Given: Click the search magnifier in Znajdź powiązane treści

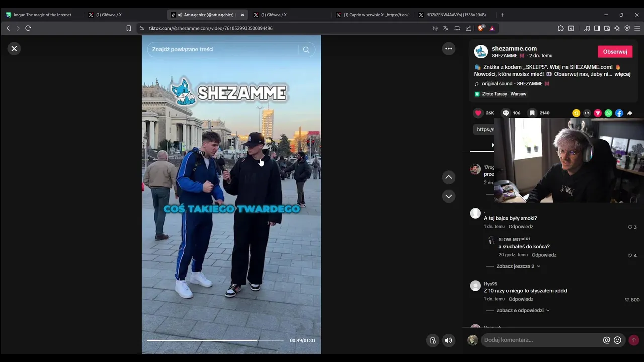Looking at the screenshot, I should (x=306, y=49).
